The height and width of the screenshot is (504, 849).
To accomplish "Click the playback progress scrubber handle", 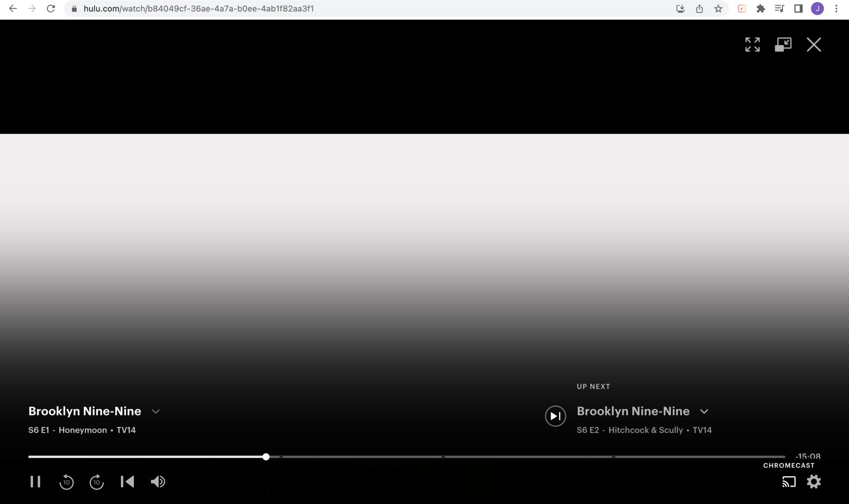I will coord(266,457).
